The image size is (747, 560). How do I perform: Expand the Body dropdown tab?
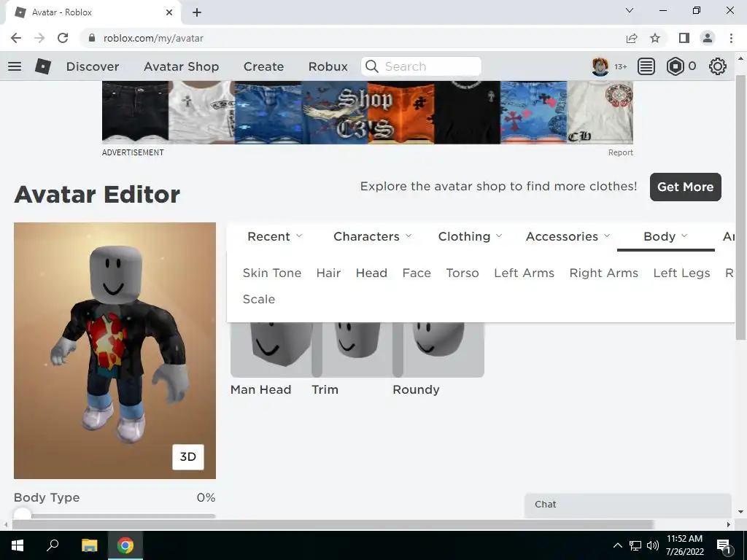coord(665,237)
